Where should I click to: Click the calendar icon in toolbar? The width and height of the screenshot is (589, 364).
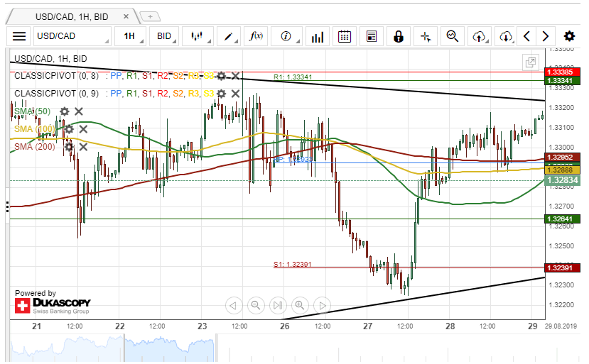click(x=344, y=36)
